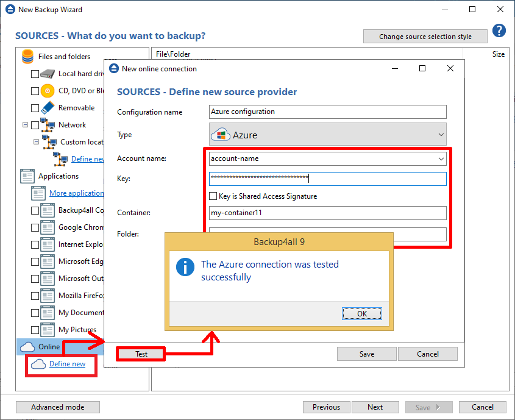This screenshot has width=515, height=420.
Task: Click the Online cloud icon
Action: tap(27, 347)
